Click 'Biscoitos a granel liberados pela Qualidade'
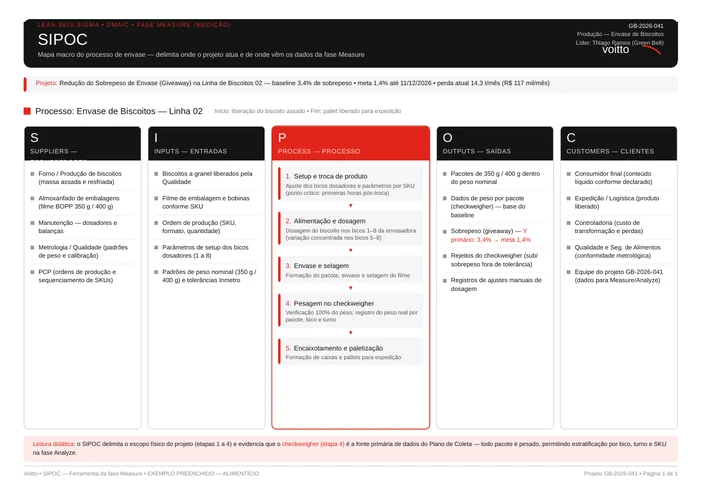 pyautogui.click(x=207, y=178)
